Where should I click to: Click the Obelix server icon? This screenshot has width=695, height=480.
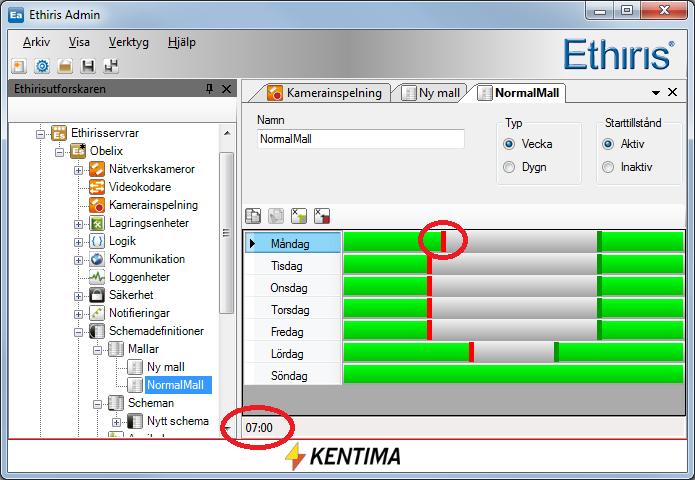point(78,151)
